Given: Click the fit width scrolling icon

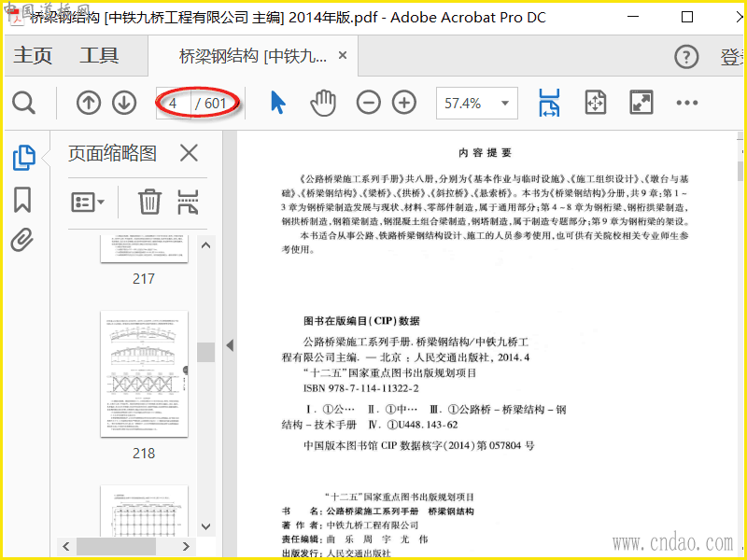Looking at the screenshot, I should [549, 103].
